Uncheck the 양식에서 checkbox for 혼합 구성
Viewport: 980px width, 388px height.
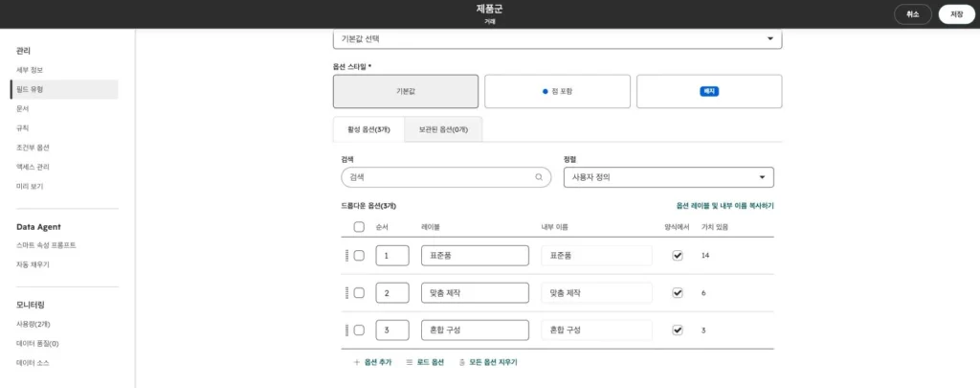click(x=678, y=331)
